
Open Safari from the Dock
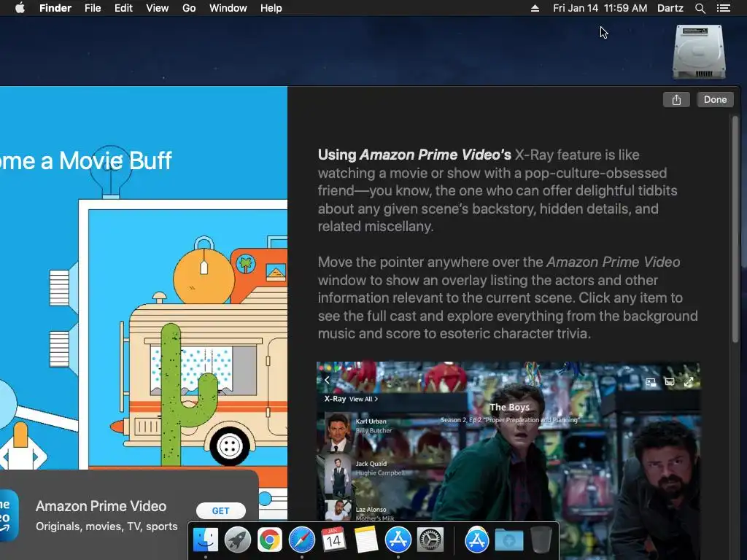(301, 540)
